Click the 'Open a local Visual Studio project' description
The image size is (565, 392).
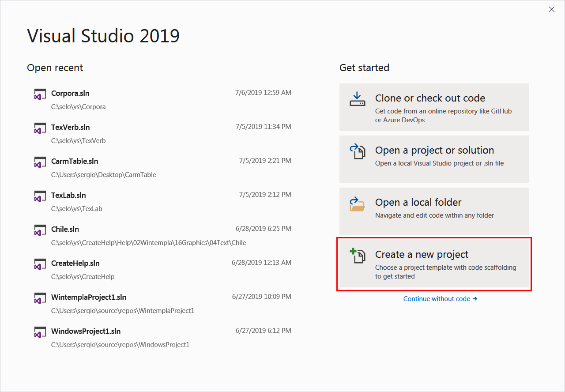(439, 163)
